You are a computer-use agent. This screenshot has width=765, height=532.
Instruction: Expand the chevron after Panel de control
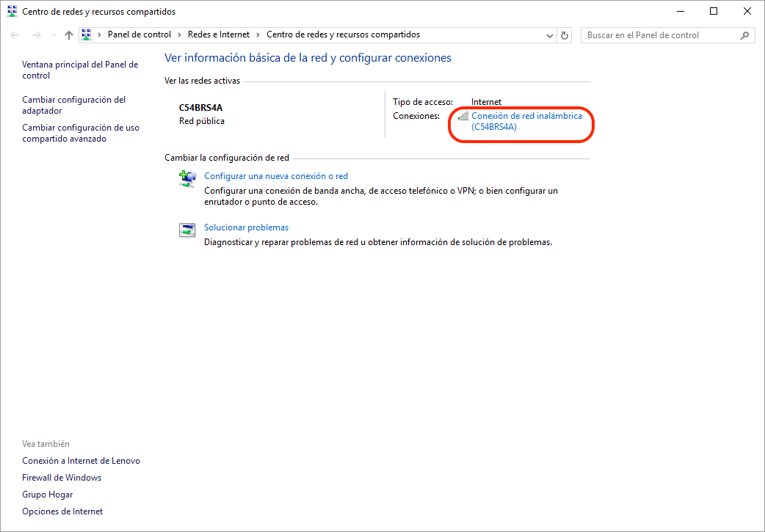click(179, 34)
